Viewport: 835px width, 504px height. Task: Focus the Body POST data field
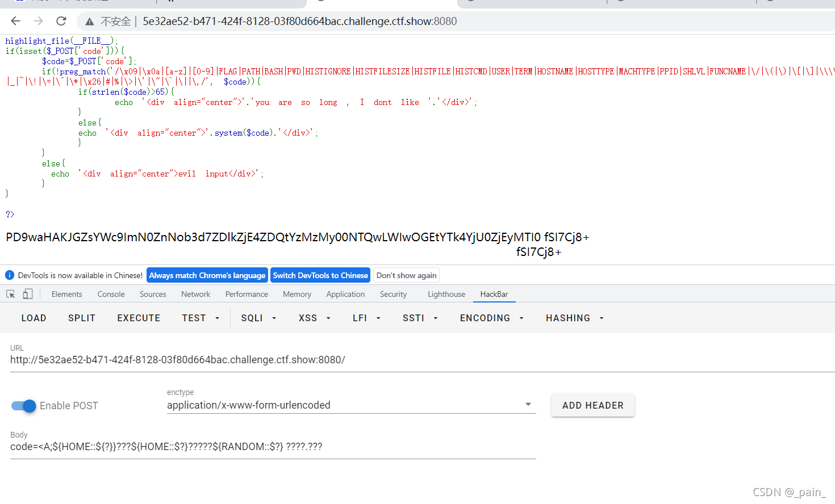coord(273,447)
